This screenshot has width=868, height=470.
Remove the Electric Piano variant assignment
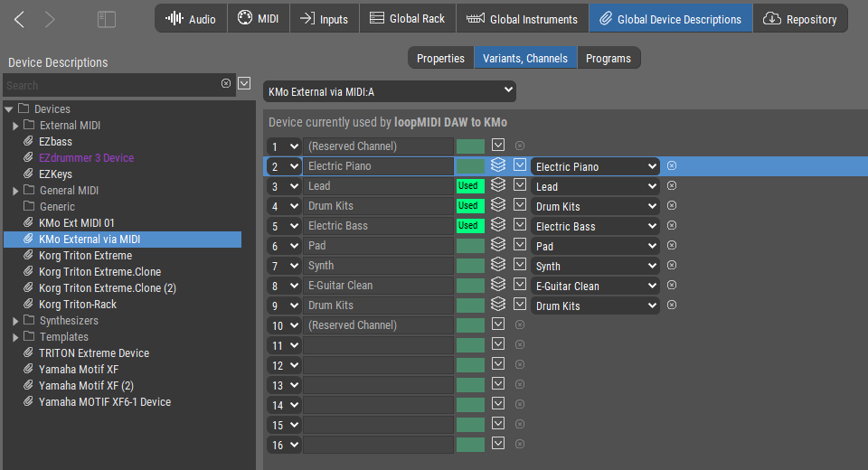672,166
